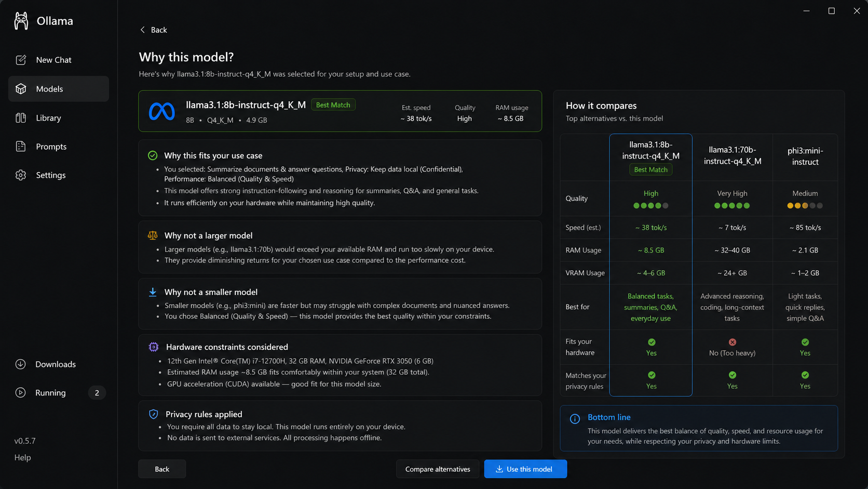Viewport: 868px width, 489px height.
Task: Click the 'VRAM Usage' row label
Action: pyautogui.click(x=585, y=273)
